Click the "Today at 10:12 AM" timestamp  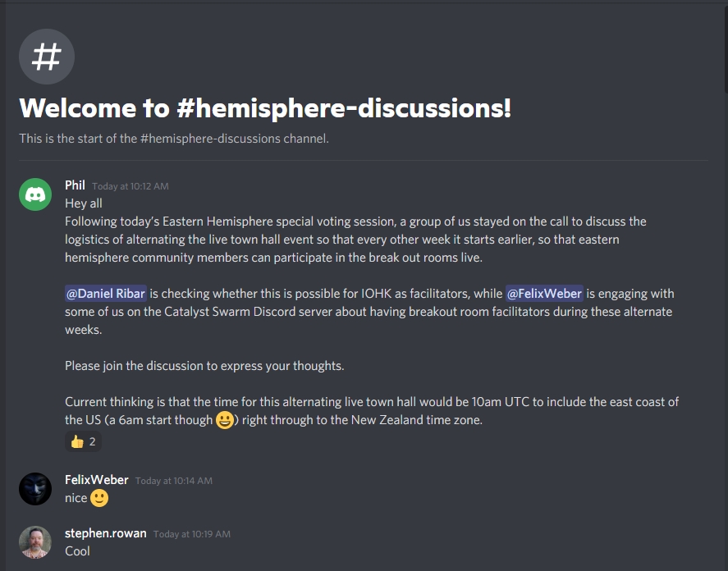tap(130, 186)
